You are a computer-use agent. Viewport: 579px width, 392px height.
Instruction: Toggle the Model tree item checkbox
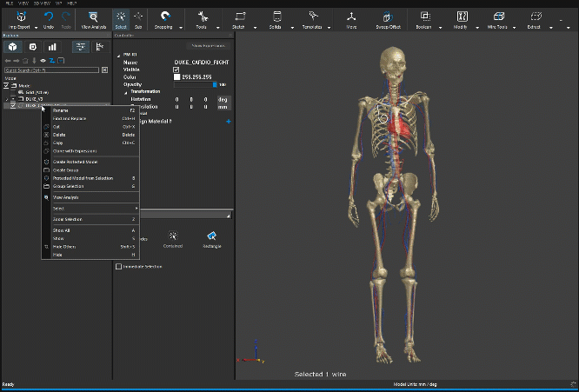pyautogui.click(x=6, y=86)
